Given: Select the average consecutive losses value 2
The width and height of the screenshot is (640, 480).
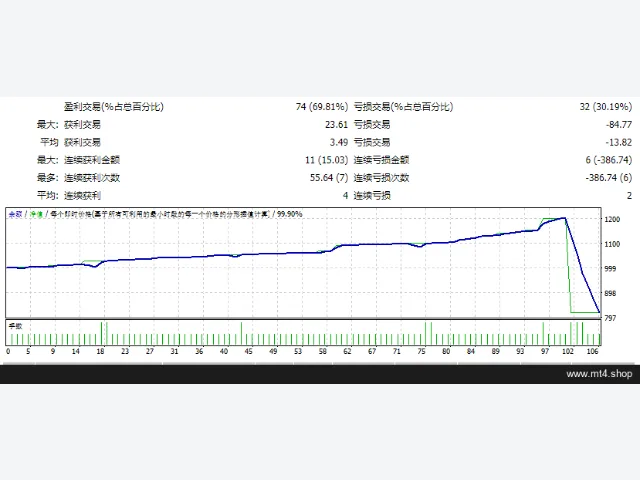Looking at the screenshot, I should click(x=629, y=196).
